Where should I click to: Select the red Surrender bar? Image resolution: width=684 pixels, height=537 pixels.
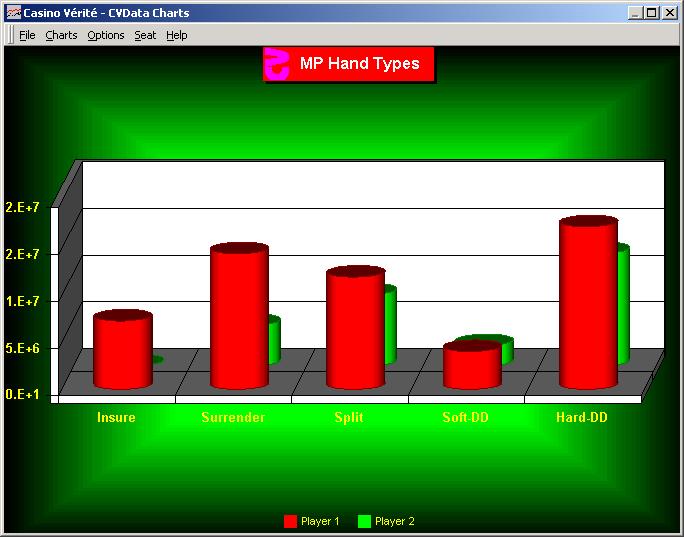point(239,317)
